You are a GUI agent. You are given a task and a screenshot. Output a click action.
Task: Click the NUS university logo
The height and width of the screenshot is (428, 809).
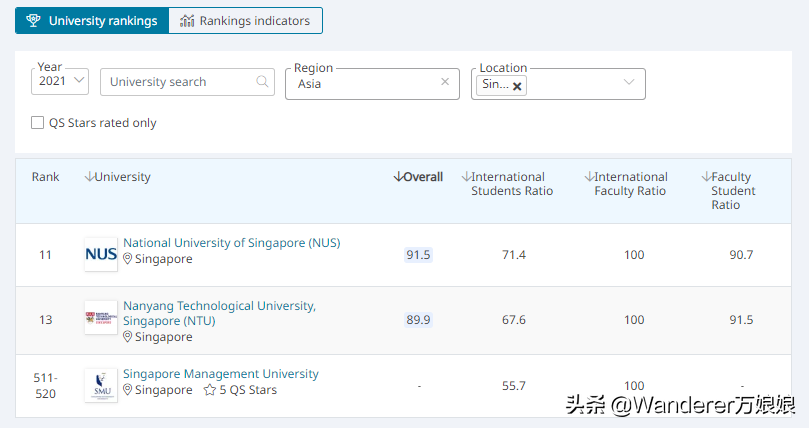click(101, 254)
